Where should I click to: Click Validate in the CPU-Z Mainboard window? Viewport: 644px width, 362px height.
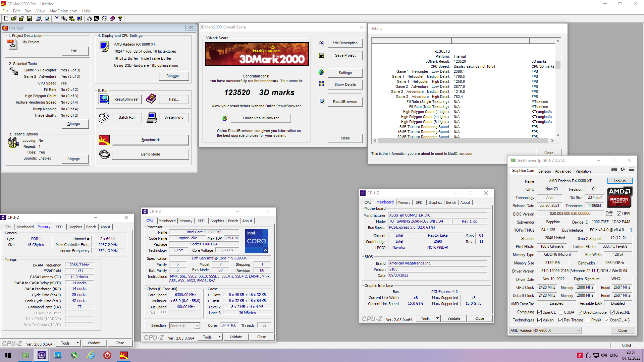click(453, 318)
